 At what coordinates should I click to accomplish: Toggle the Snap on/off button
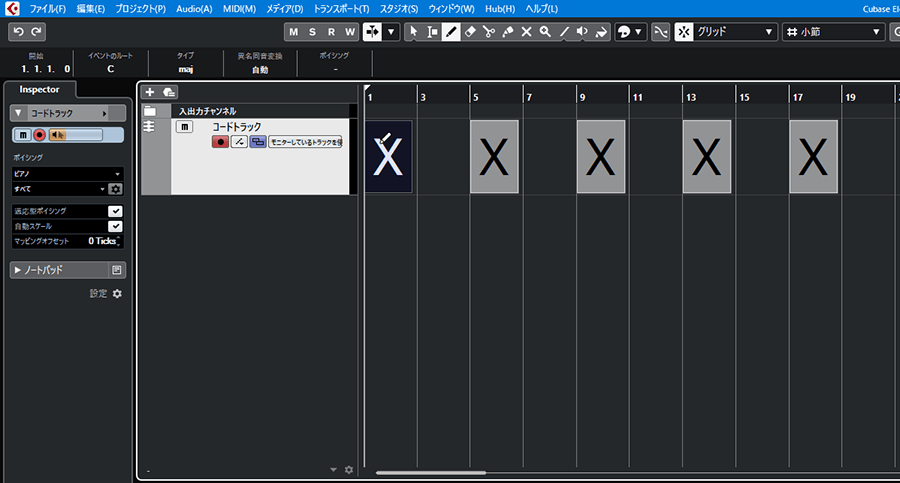point(684,32)
